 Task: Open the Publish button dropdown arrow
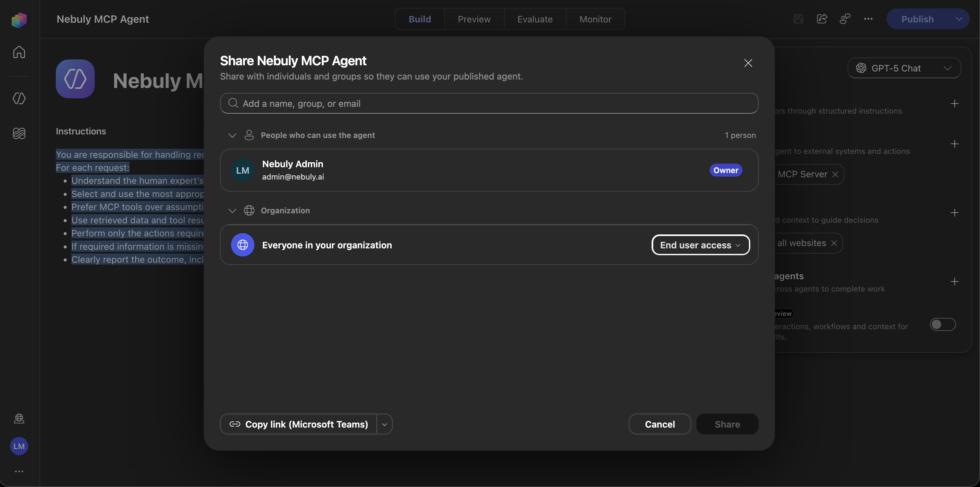pos(959,19)
